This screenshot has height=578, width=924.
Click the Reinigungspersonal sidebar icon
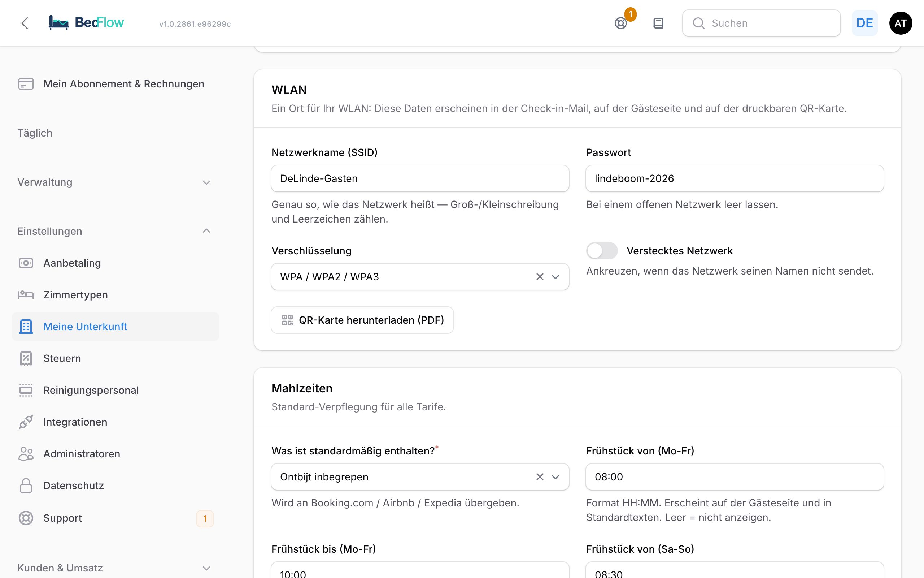[26, 390]
